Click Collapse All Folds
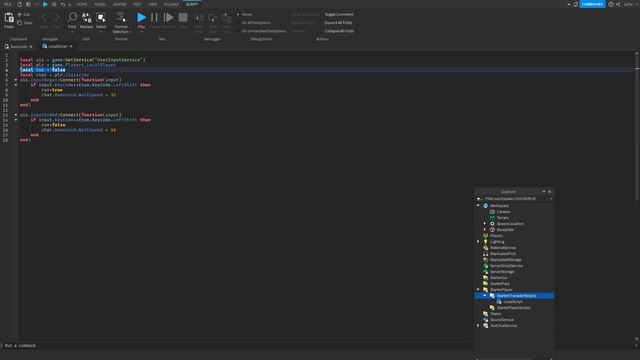Image resolution: width=640 pixels, height=360 pixels. 339,31
